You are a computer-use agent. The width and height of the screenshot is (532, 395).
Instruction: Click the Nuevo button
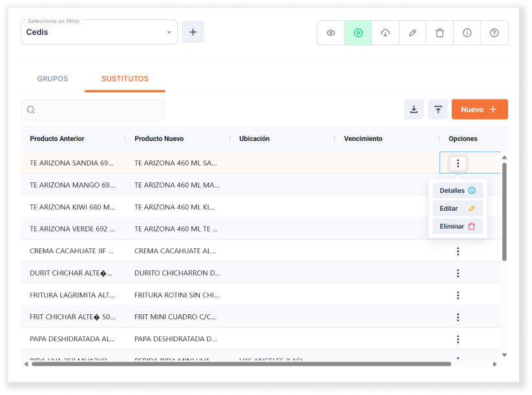(x=480, y=109)
